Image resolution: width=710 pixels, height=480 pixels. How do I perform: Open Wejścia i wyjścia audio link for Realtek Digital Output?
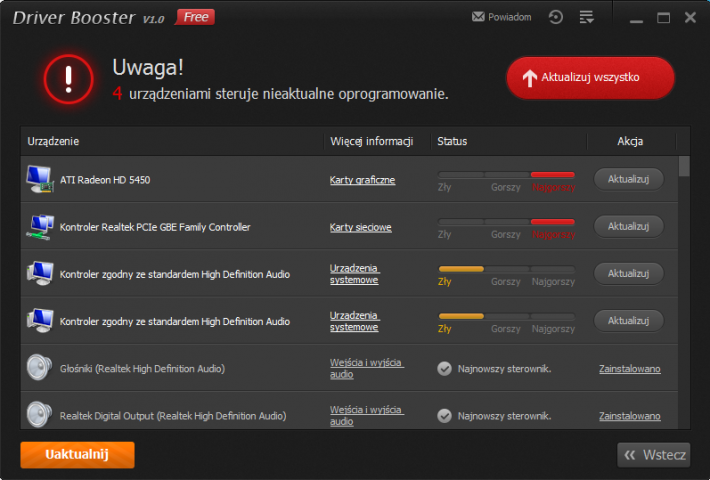pyautogui.click(x=366, y=416)
